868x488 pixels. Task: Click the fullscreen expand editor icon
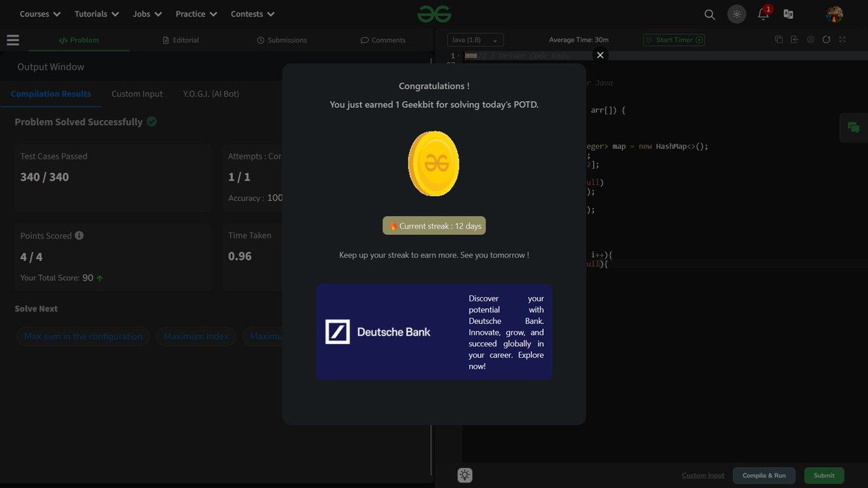tap(842, 40)
